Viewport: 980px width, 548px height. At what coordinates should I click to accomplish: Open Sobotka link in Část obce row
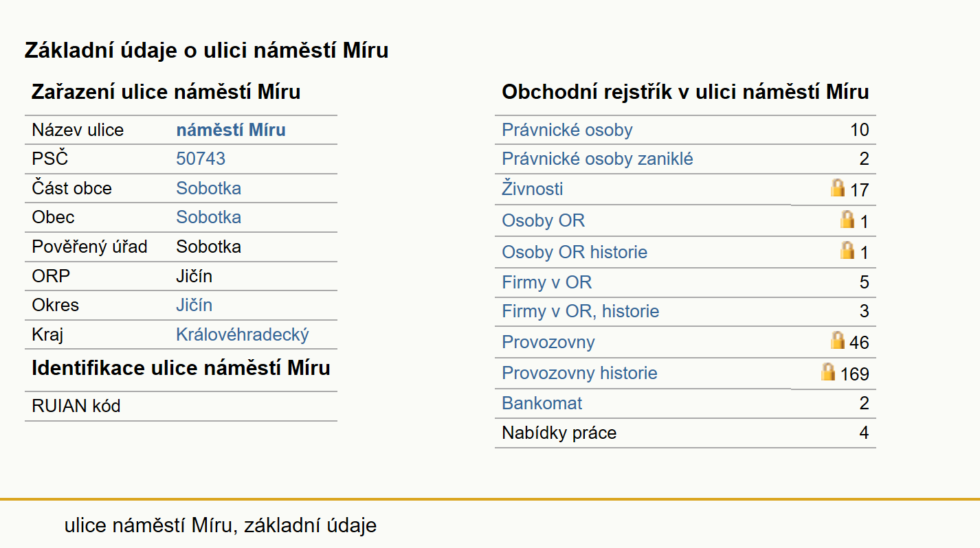209,188
